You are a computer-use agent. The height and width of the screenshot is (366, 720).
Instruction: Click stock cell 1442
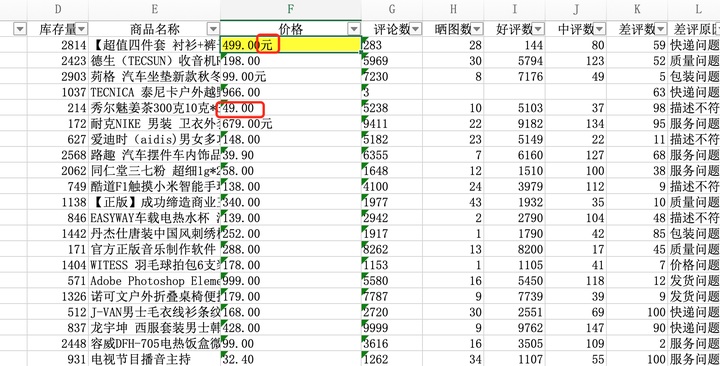pos(58,233)
